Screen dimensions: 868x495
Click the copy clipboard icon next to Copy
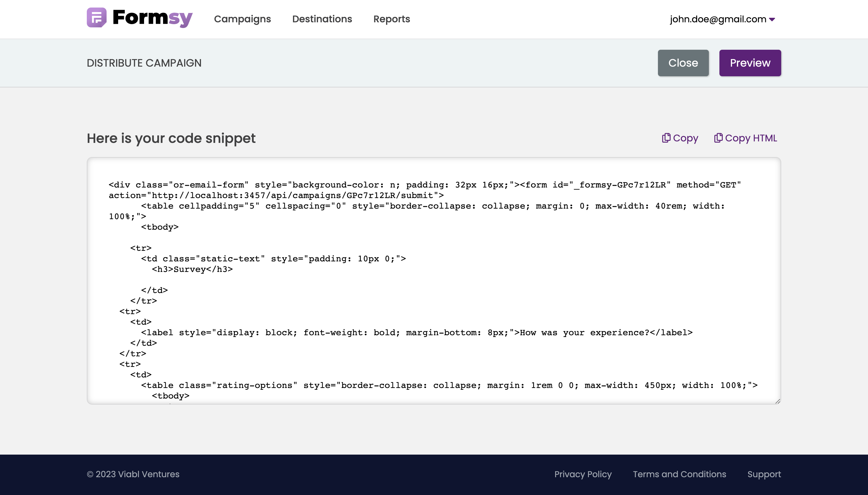pos(666,138)
